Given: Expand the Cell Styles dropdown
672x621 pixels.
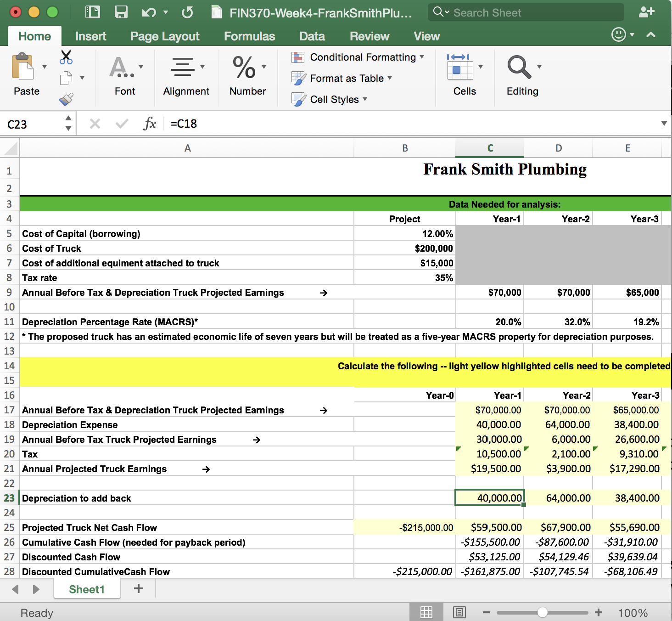Looking at the screenshot, I should (330, 99).
